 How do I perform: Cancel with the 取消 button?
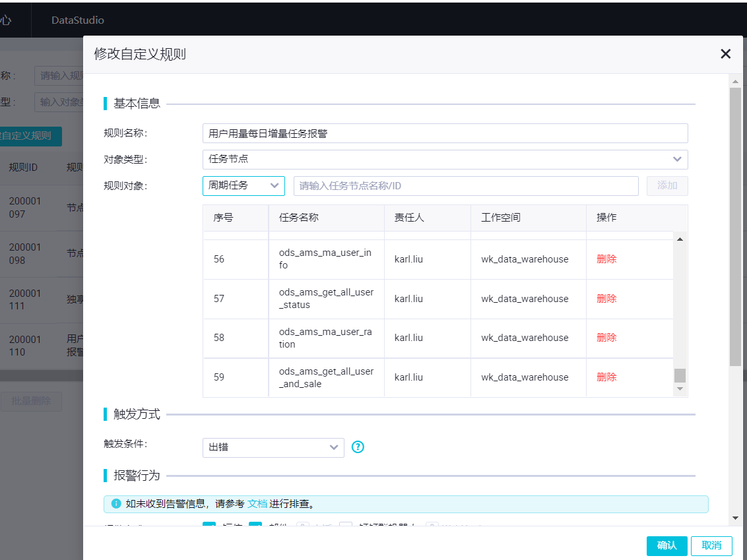tap(711, 545)
